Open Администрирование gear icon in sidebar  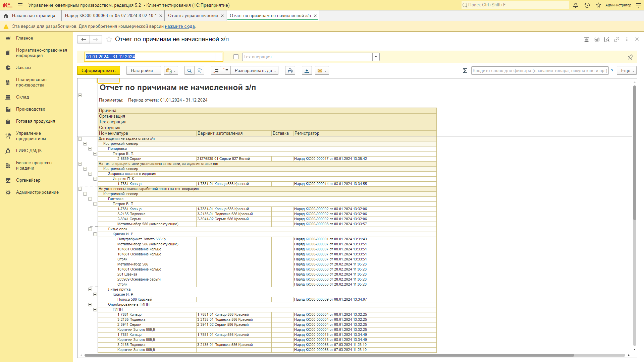(x=8, y=192)
